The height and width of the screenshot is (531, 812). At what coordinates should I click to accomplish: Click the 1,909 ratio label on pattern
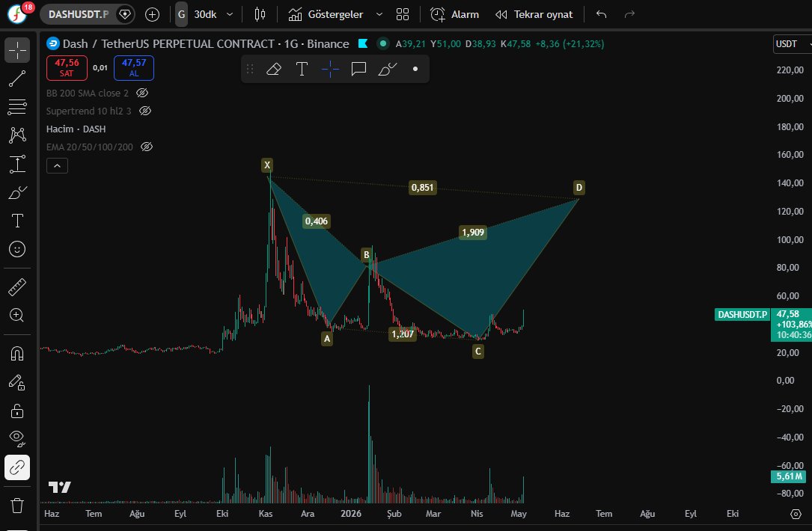click(473, 233)
